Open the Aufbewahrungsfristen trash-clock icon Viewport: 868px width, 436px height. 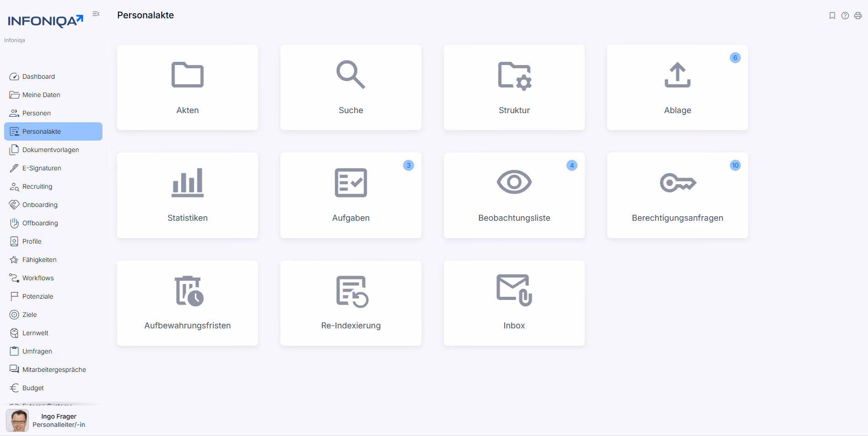tap(189, 291)
